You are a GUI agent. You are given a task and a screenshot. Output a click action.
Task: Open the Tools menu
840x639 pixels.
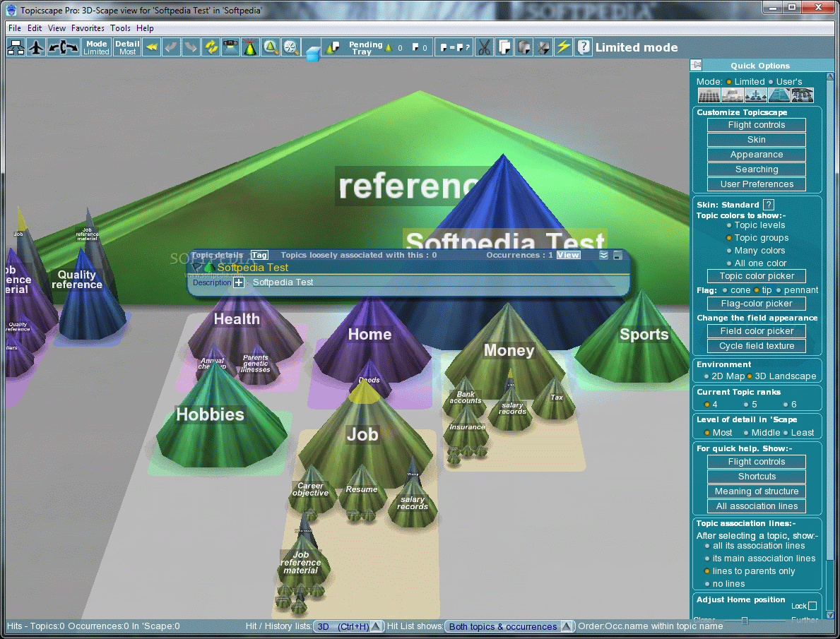tap(121, 28)
